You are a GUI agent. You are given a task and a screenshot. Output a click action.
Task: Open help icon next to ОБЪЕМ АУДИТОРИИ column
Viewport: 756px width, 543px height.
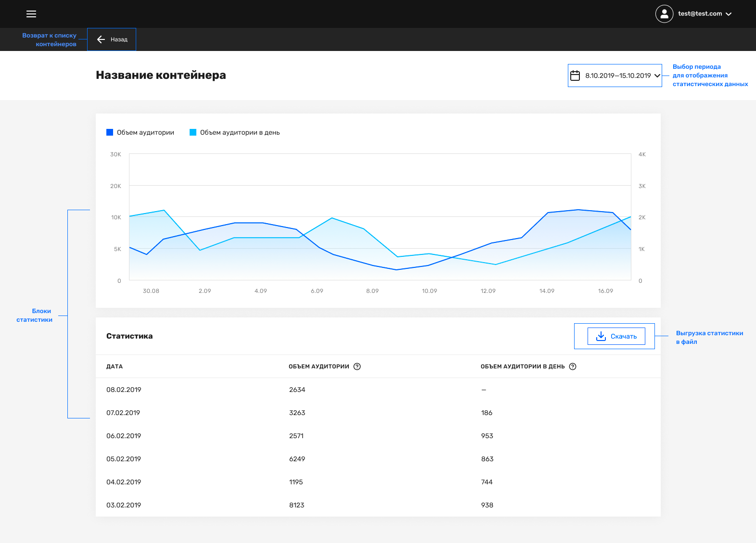pyautogui.click(x=357, y=366)
